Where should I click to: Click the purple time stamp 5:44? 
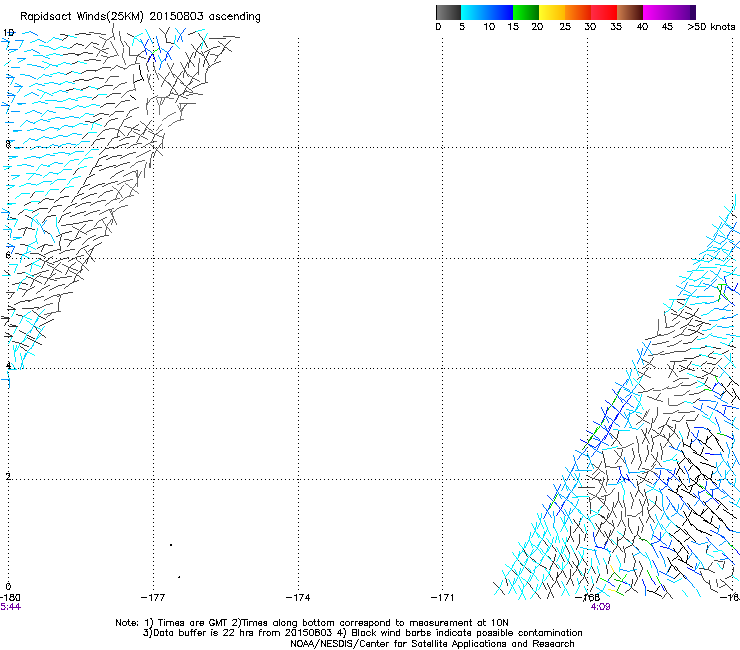pos(10,607)
